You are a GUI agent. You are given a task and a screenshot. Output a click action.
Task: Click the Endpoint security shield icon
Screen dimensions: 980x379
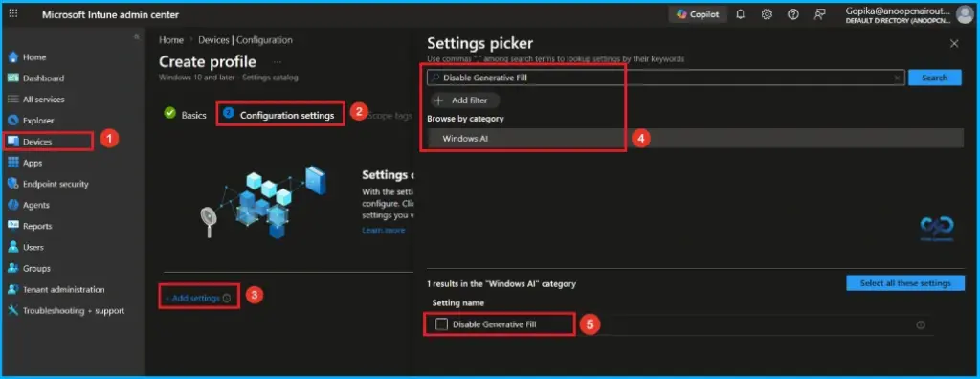pos(13,184)
